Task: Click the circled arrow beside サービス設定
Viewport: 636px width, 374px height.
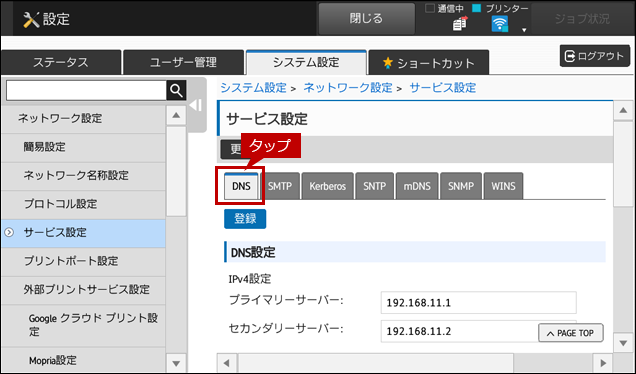Action: (x=9, y=232)
